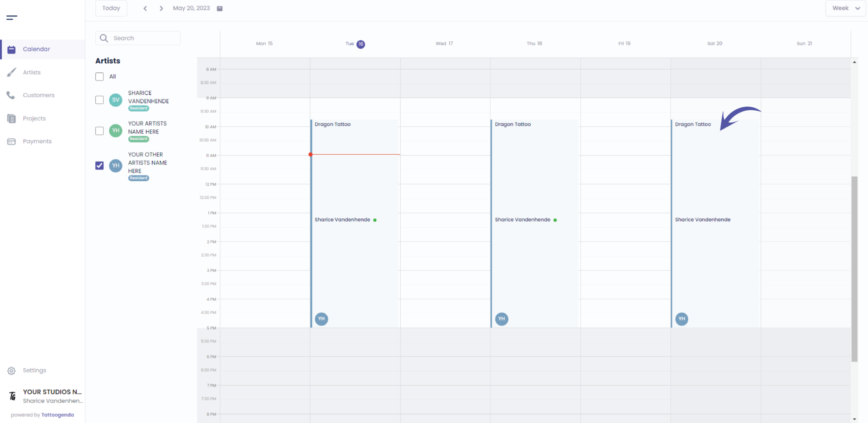Click green YH avatar in artist list
The image size is (868, 423).
(x=116, y=131)
